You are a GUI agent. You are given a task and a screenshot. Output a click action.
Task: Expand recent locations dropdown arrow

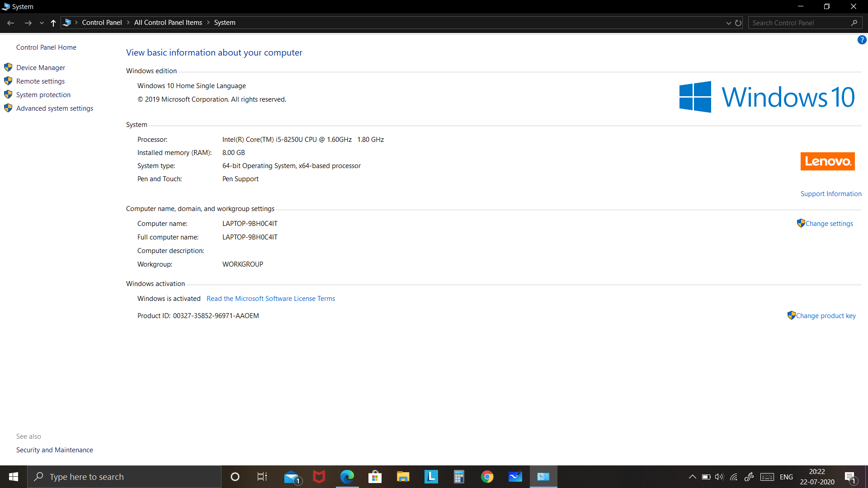42,23
